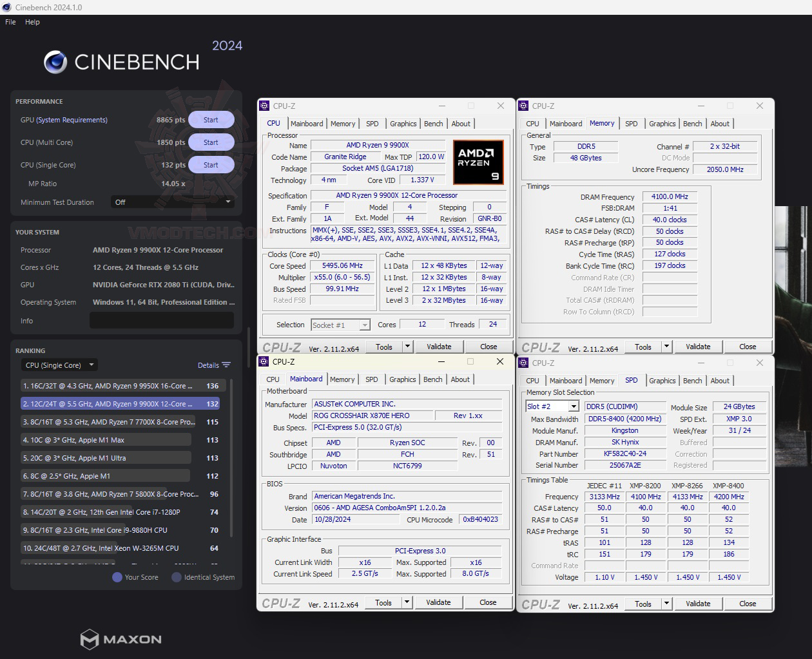812x659 pixels.
Task: Switch to the Bench tab in CPU-Z
Action: point(433,123)
